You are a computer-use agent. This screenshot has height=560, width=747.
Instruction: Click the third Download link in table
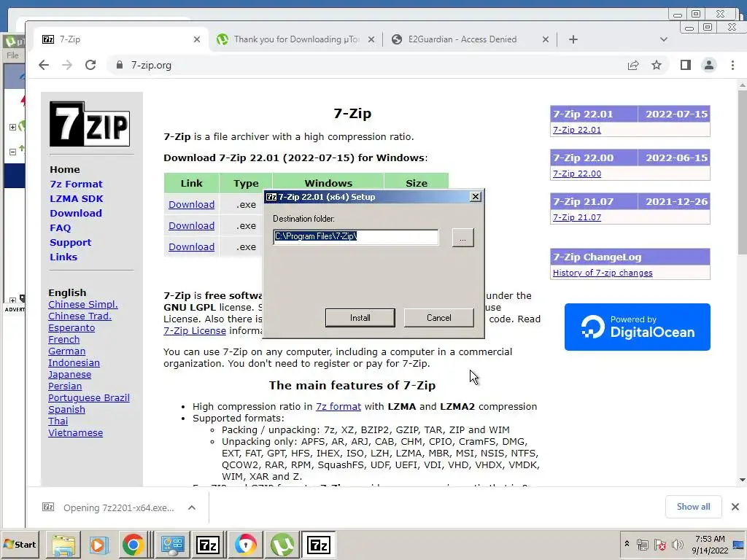coord(192,246)
